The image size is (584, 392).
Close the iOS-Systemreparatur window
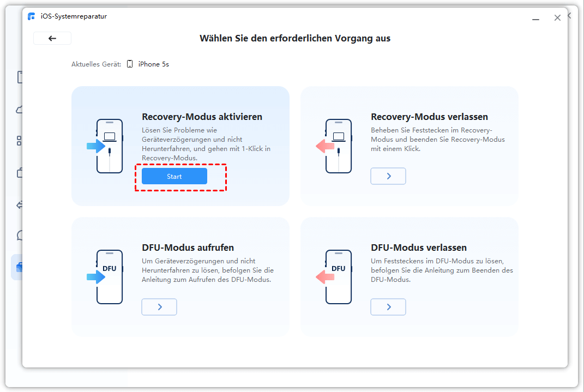[x=557, y=17]
